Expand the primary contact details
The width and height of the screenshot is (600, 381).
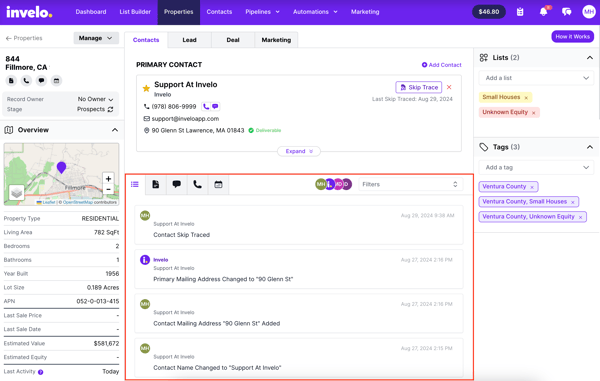(299, 151)
